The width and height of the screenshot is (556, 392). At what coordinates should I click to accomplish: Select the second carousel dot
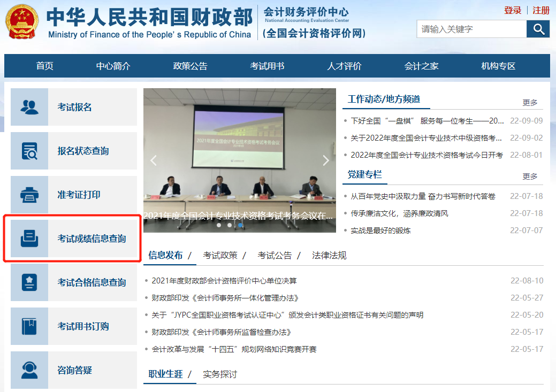point(230,225)
